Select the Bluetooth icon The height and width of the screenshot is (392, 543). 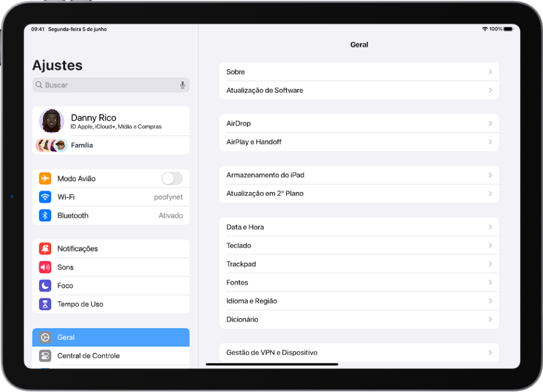click(45, 215)
